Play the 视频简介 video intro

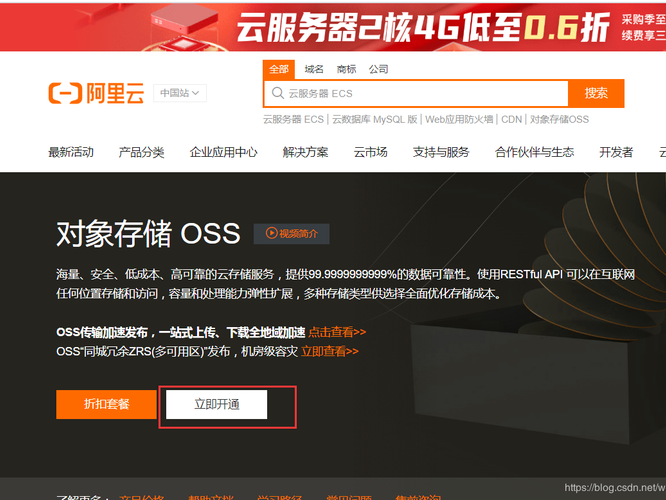coord(291,233)
